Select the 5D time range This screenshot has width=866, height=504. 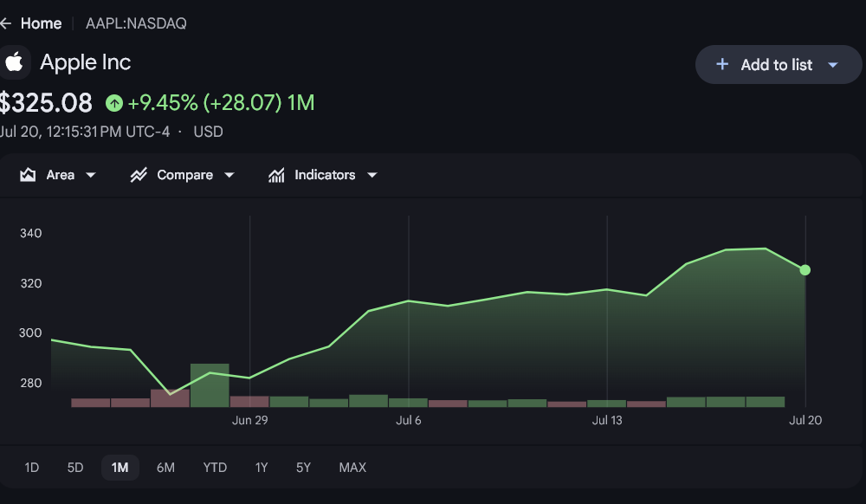(x=75, y=468)
